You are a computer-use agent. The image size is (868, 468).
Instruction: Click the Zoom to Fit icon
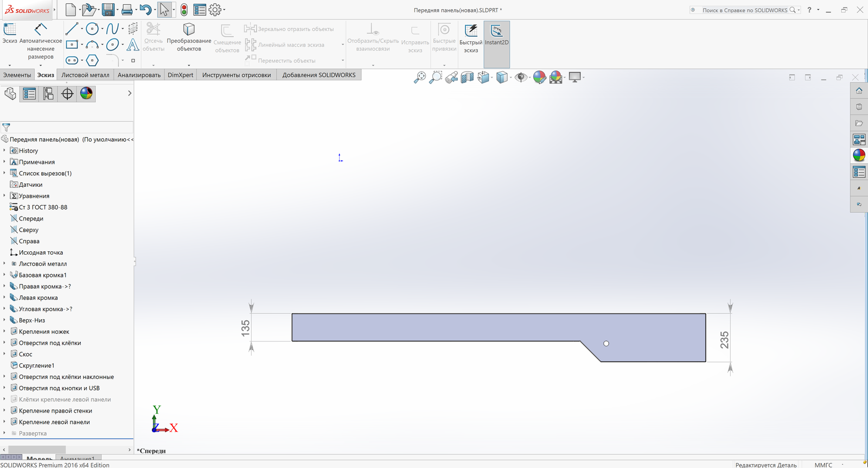(420, 77)
